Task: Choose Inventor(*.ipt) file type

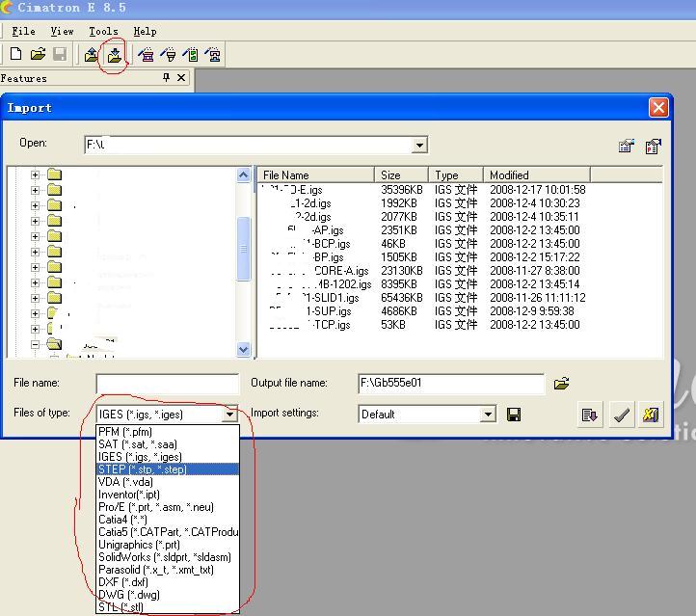Action: (168, 495)
